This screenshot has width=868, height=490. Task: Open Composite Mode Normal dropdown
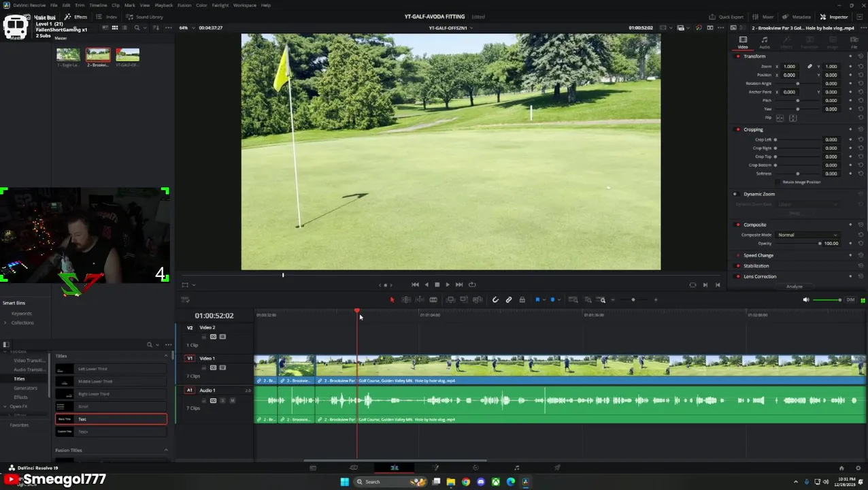click(x=807, y=235)
